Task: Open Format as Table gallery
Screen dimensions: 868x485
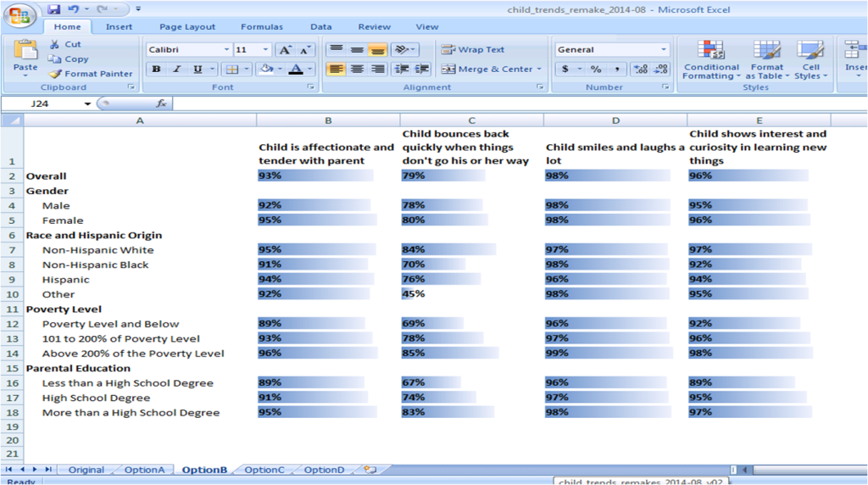Action: (x=766, y=60)
